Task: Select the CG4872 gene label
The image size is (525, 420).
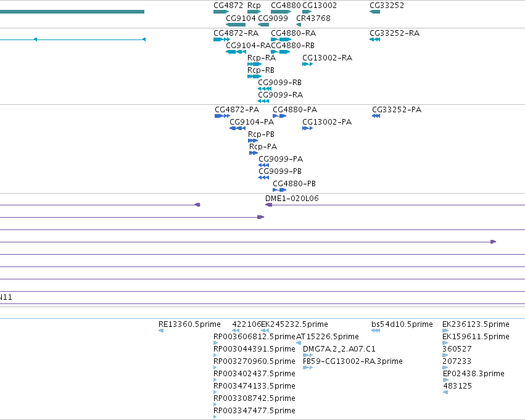Action: (x=228, y=6)
